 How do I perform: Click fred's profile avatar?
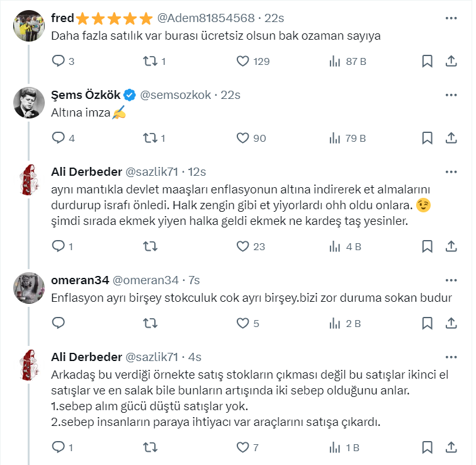(x=28, y=25)
